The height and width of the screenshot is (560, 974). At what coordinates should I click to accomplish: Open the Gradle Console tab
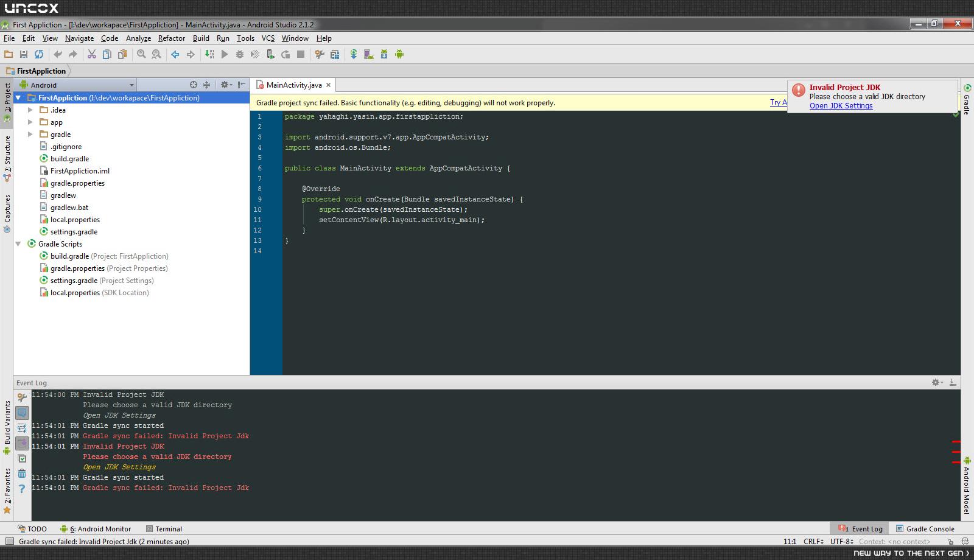click(x=925, y=529)
